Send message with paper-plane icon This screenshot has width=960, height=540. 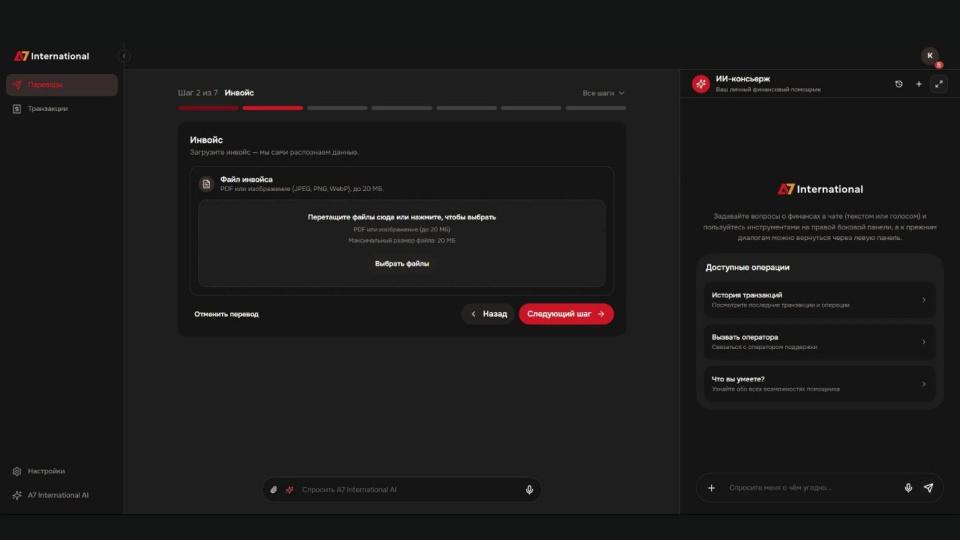pyautogui.click(x=929, y=488)
